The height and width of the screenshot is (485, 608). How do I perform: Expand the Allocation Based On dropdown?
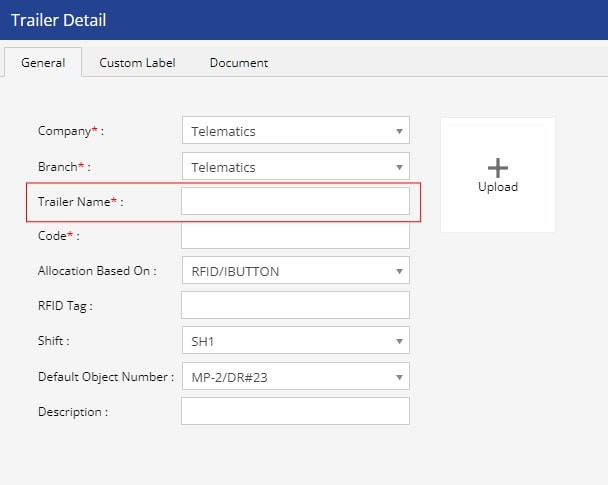[295, 270]
